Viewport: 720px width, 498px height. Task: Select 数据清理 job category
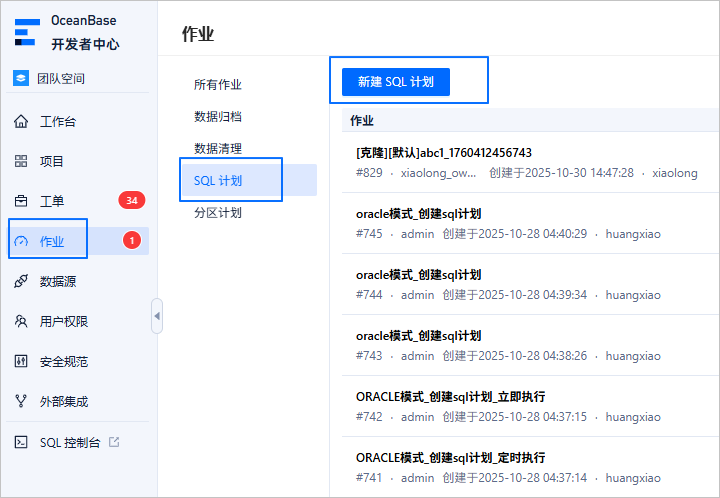[x=218, y=149]
